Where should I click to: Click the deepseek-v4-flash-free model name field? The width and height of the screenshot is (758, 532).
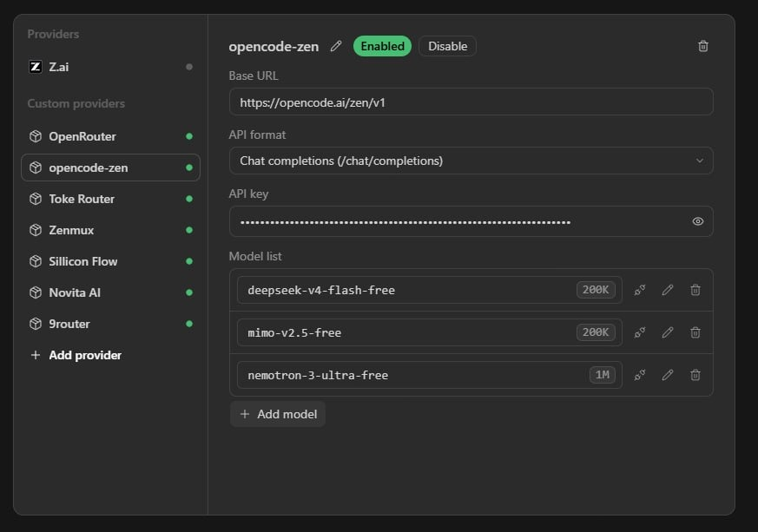(x=429, y=290)
